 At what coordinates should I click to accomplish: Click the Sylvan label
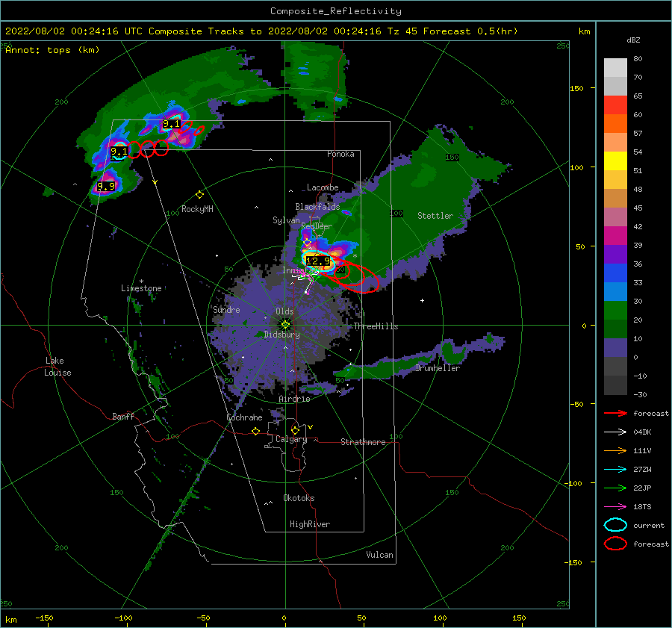pyautogui.click(x=286, y=220)
